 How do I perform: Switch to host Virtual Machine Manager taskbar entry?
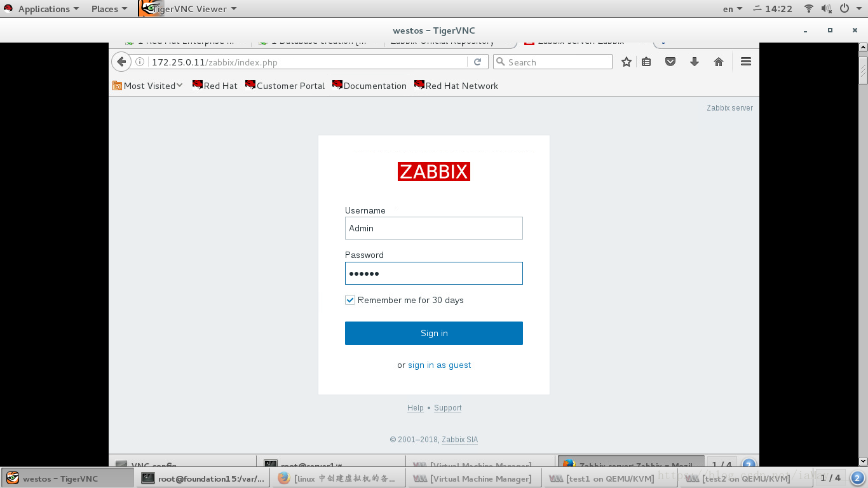click(473, 478)
